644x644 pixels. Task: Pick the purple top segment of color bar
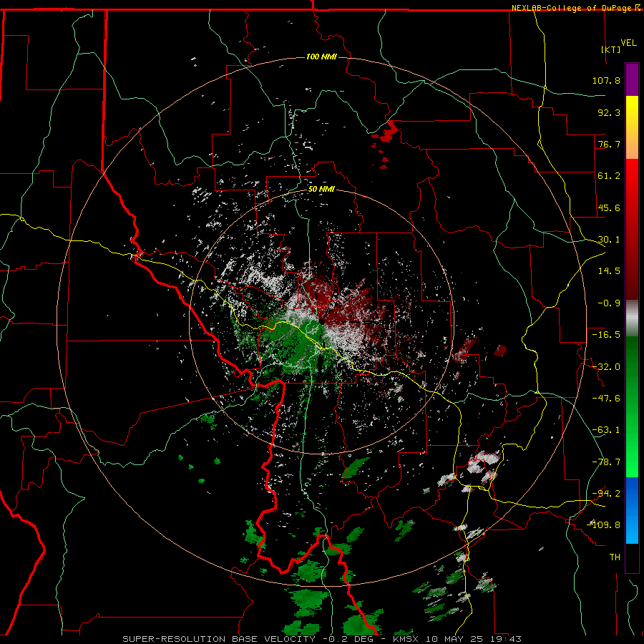coord(632,79)
